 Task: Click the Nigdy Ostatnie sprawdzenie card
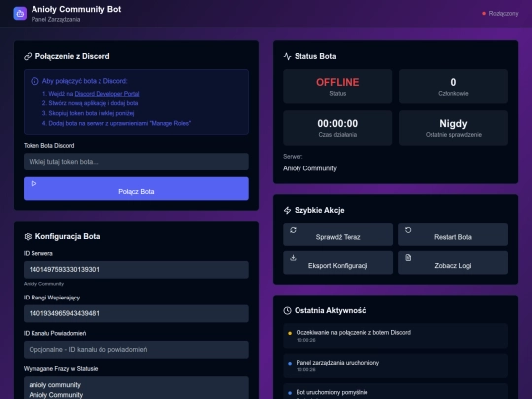[453, 128]
